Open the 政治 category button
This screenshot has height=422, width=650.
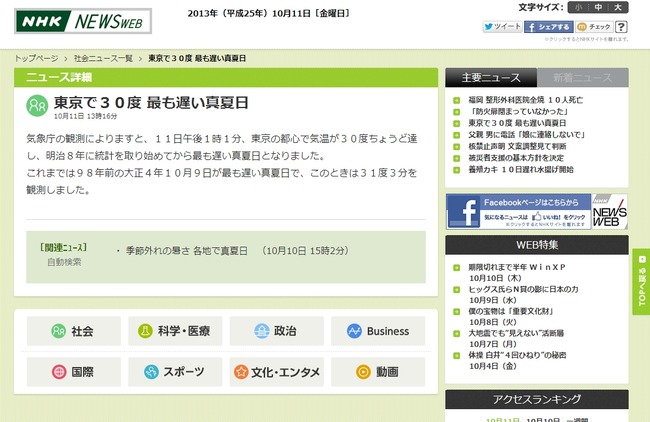(276, 331)
